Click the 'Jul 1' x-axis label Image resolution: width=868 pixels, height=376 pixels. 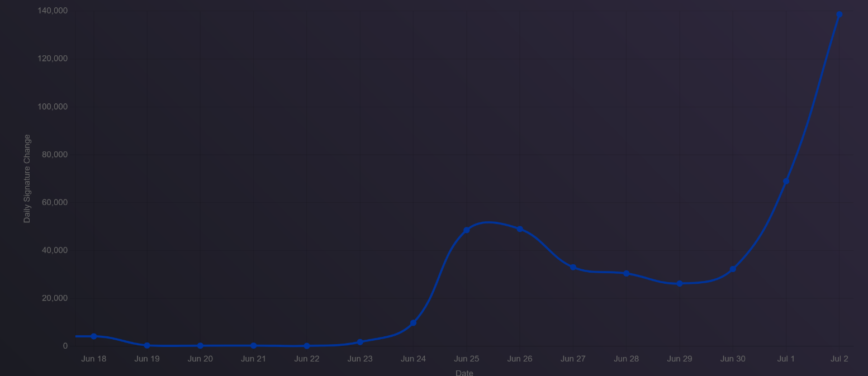pos(786,359)
